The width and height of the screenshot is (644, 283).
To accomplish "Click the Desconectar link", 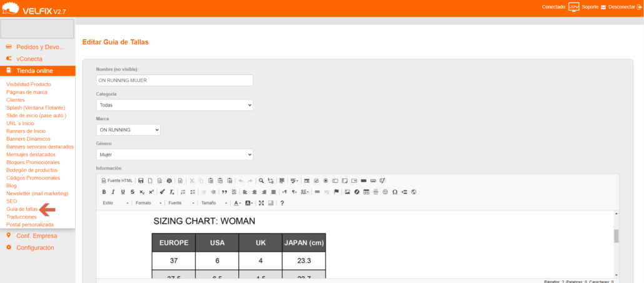I will (x=616, y=7).
